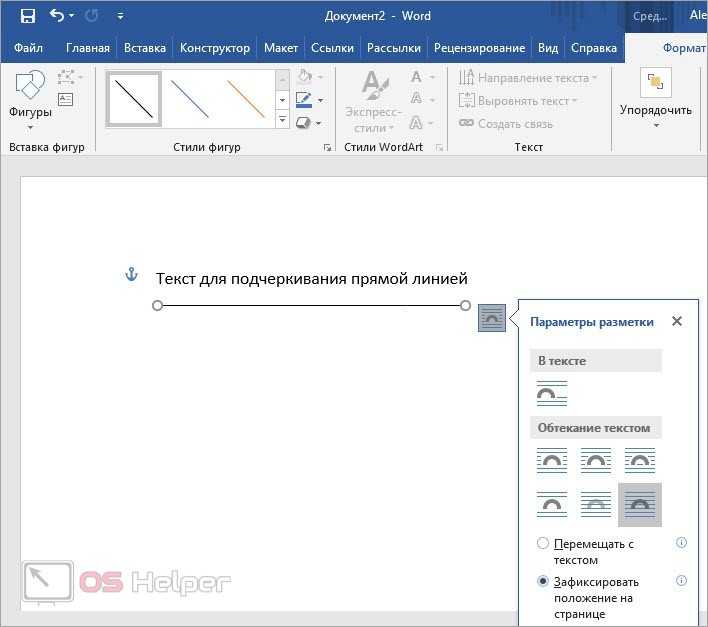The image size is (708, 627).
Task: Click the Text Fill A icon
Action: click(x=416, y=77)
